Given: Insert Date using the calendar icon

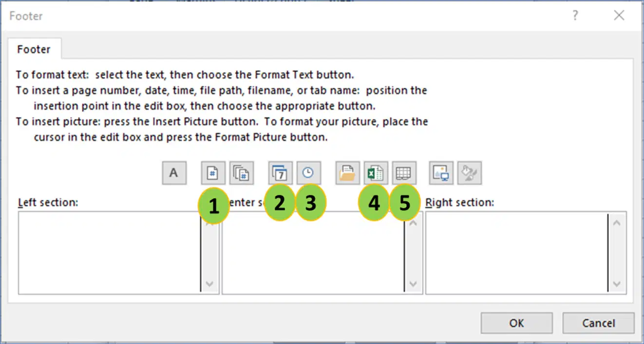Looking at the screenshot, I should 281,173.
